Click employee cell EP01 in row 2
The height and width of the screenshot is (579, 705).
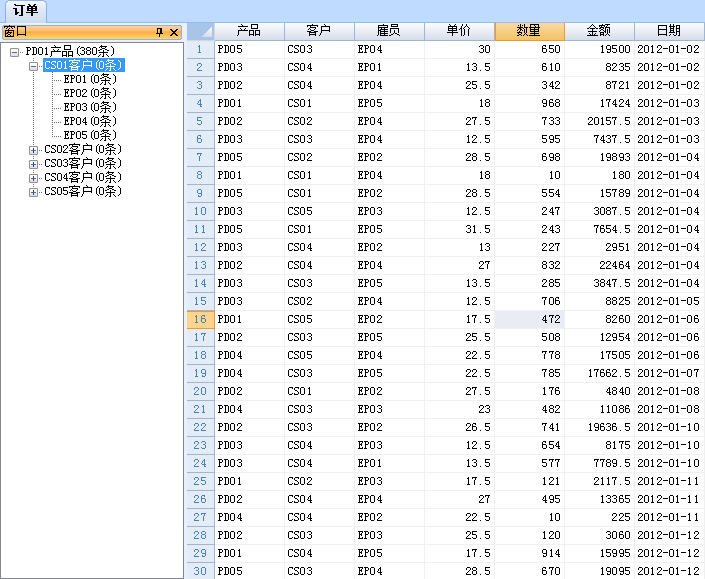click(x=389, y=67)
